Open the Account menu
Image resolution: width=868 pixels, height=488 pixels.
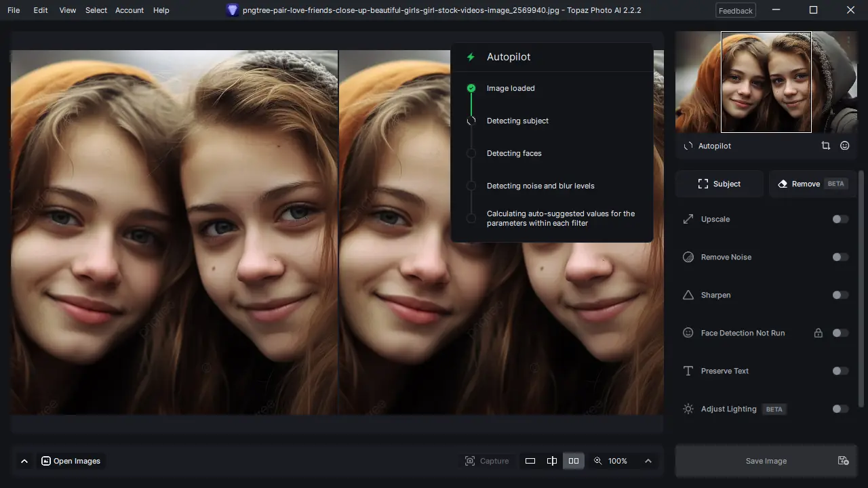point(130,10)
